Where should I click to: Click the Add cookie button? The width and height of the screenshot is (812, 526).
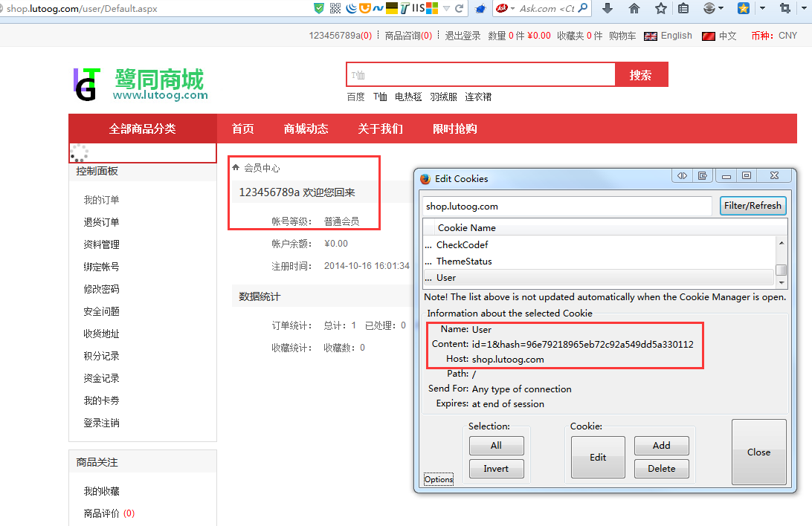(661, 445)
